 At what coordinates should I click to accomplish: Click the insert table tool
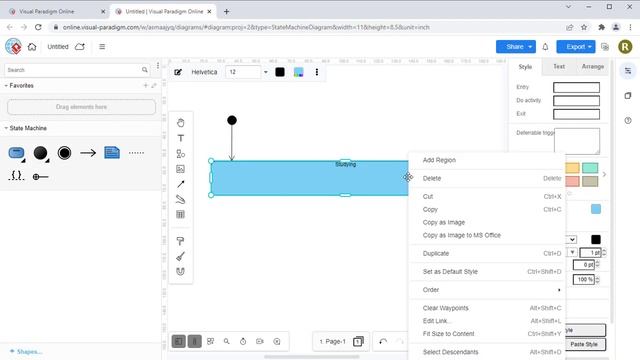point(180,214)
